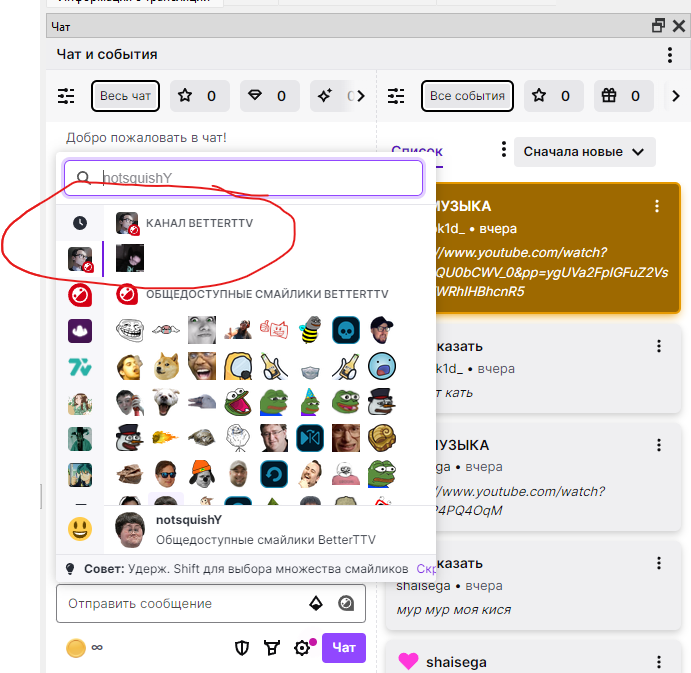Filter events by gift counter

[624, 96]
